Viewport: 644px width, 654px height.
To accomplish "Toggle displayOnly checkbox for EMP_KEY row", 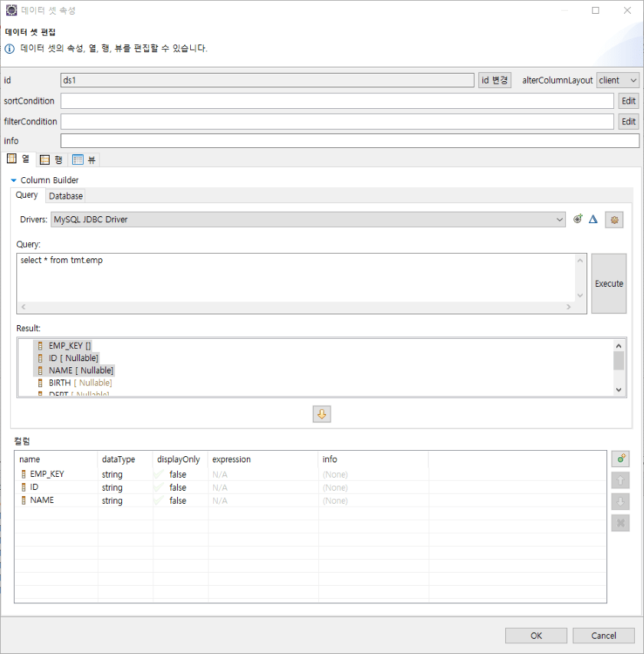I will pos(159,475).
